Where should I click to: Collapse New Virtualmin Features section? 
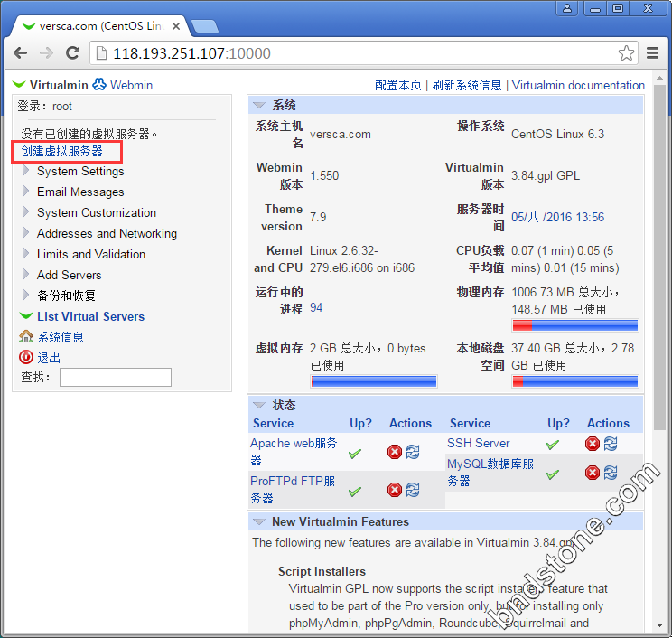tap(259, 521)
